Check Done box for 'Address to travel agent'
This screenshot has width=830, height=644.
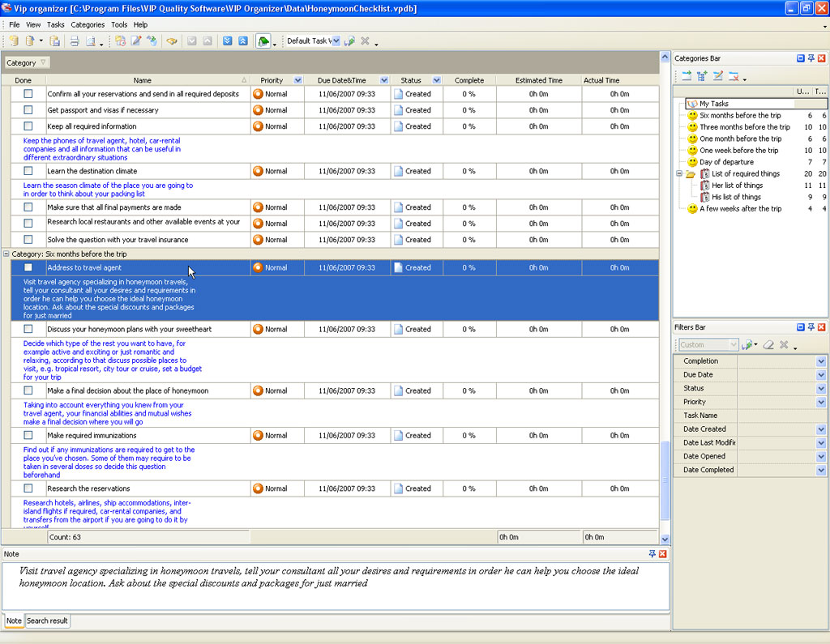click(28, 267)
